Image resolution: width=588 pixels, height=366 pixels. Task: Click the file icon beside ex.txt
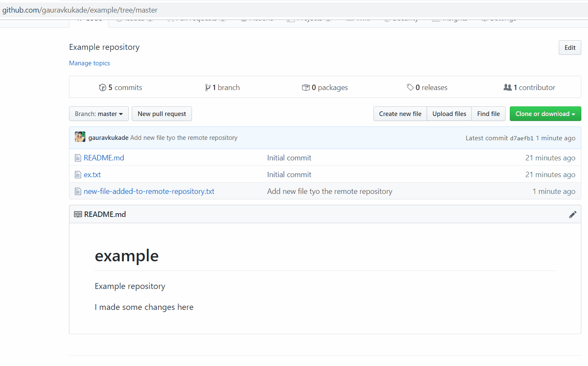pyautogui.click(x=78, y=175)
